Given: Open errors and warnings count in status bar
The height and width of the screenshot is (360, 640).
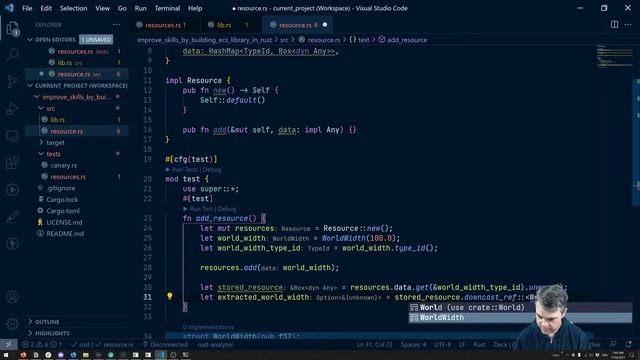Looking at the screenshot, I should (42, 344).
